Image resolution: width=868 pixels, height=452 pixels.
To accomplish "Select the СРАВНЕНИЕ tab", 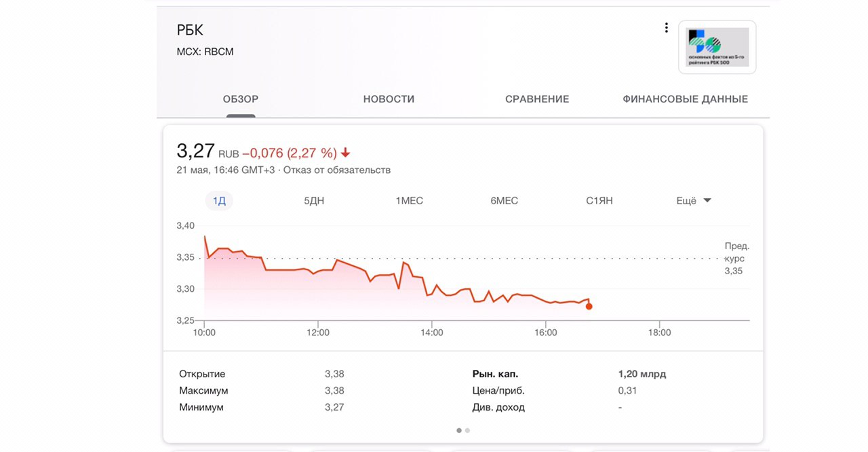I will tap(537, 99).
